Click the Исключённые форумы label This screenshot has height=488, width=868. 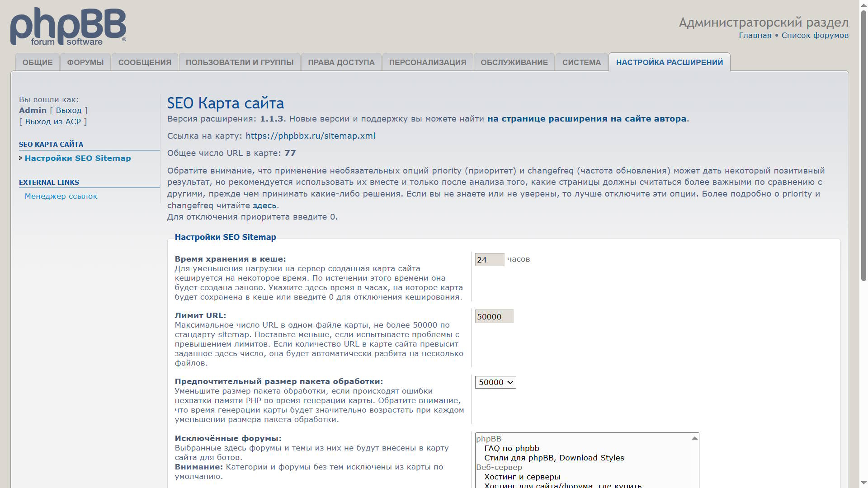pos(228,438)
